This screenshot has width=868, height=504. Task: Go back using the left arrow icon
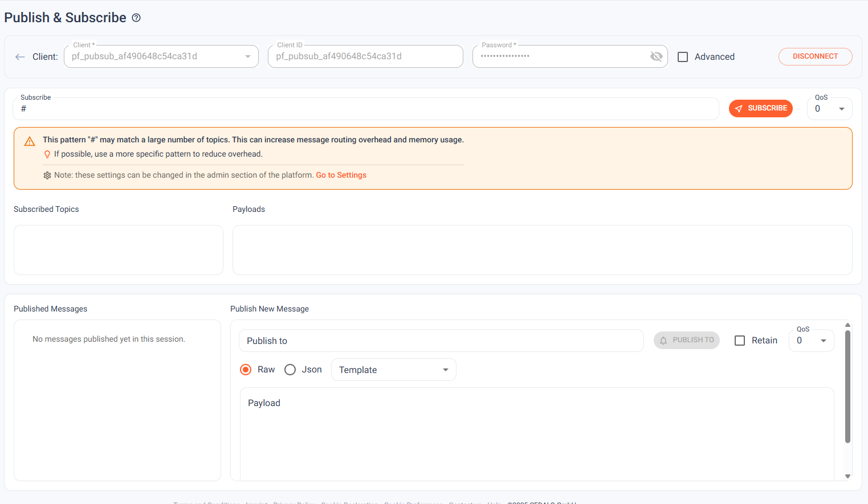(x=20, y=57)
